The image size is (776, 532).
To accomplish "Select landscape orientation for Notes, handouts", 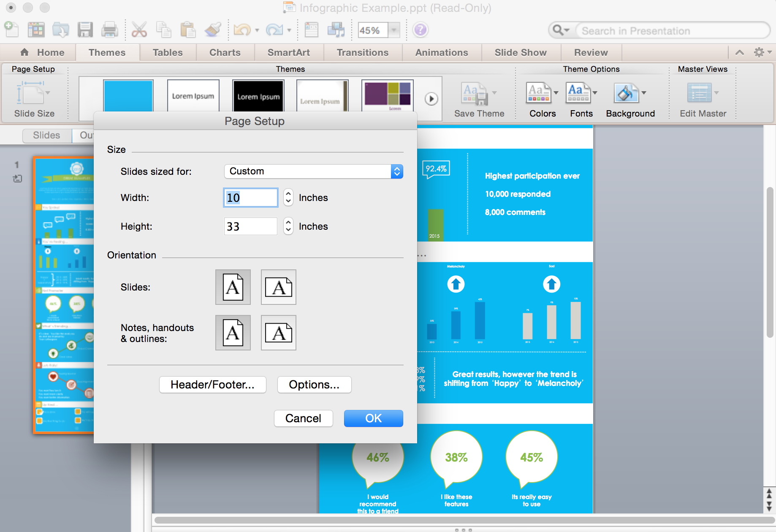I will click(279, 333).
